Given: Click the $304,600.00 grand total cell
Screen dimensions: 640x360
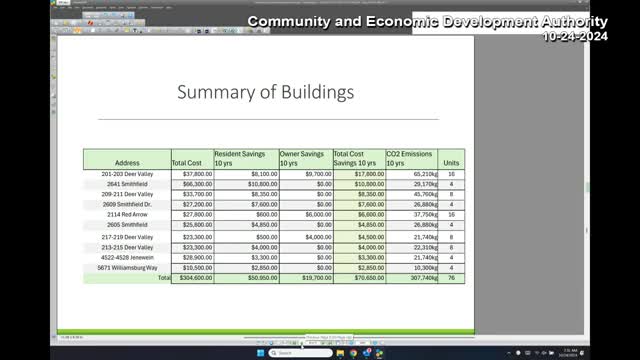Looking at the screenshot, I should click(x=193, y=278).
